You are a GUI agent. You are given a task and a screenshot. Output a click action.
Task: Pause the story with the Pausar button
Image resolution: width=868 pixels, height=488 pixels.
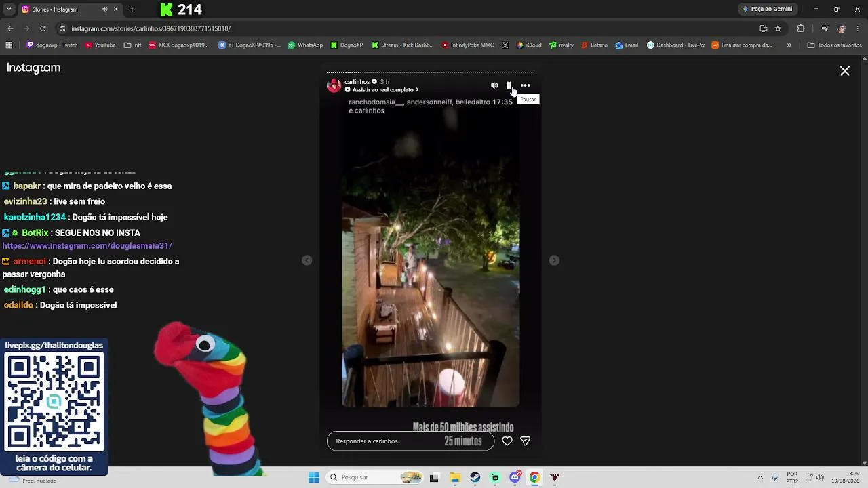click(509, 85)
